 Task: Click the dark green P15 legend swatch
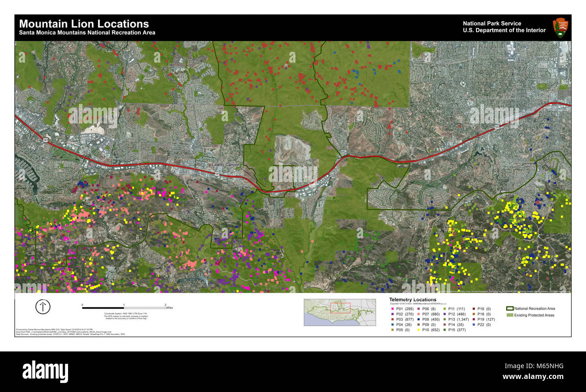(444, 330)
